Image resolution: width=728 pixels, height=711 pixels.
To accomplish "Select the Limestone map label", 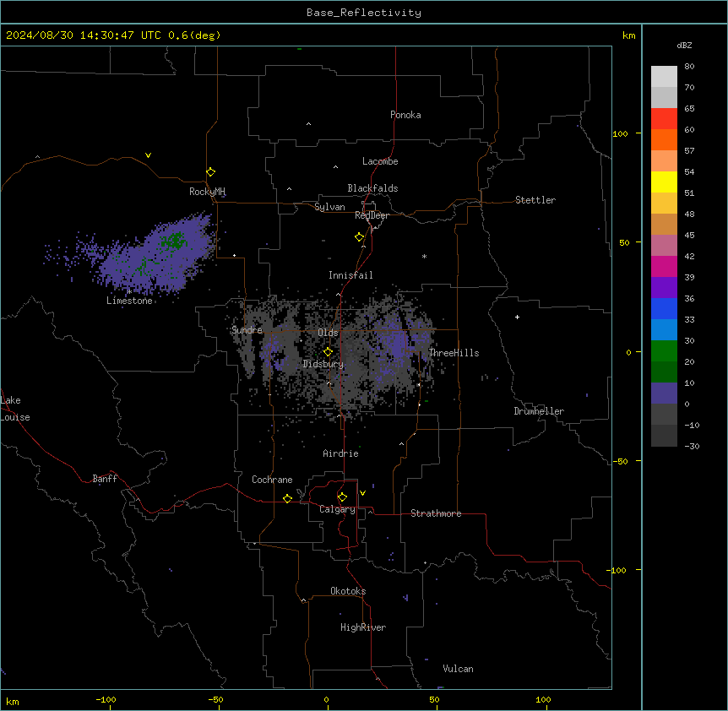I will coord(129,301).
